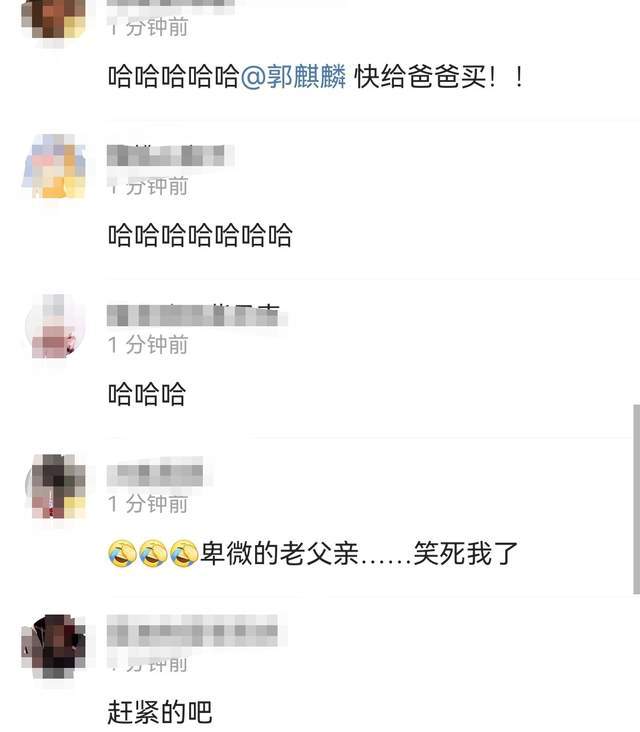Screen dimensions: 640x732
Task: Click the vertical scrollbar on the right edge
Action: coord(636,499)
